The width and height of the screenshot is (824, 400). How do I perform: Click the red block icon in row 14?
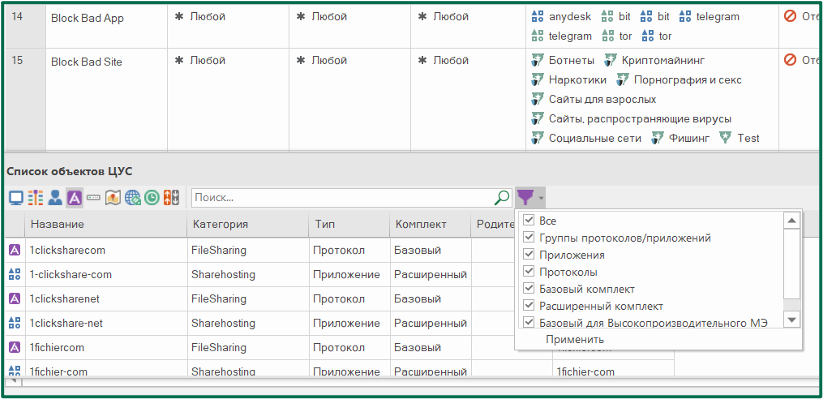click(791, 17)
